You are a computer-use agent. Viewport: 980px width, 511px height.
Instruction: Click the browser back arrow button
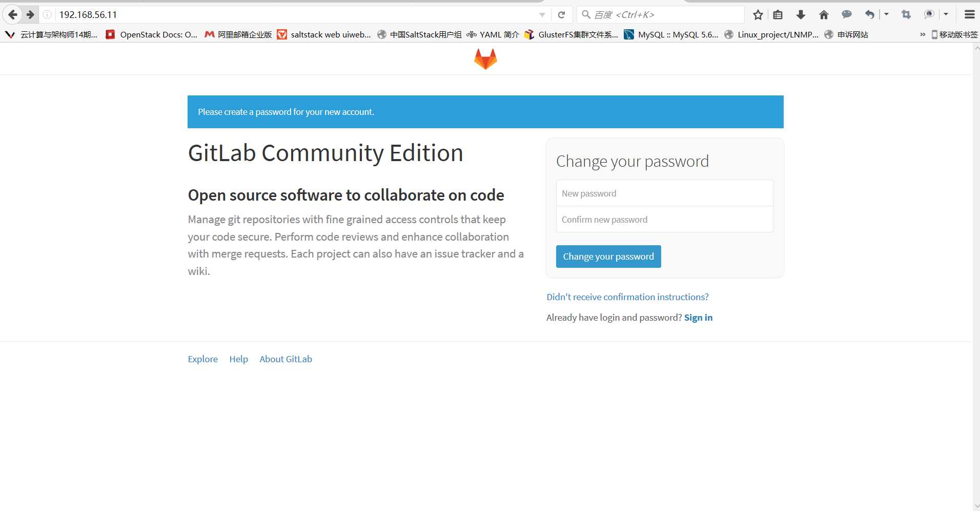(13, 15)
